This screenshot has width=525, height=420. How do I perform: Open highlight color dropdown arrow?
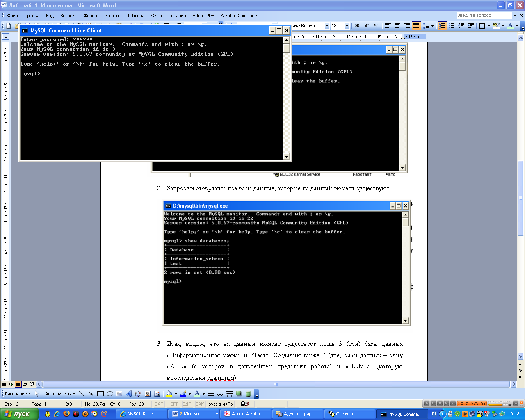click(x=503, y=25)
